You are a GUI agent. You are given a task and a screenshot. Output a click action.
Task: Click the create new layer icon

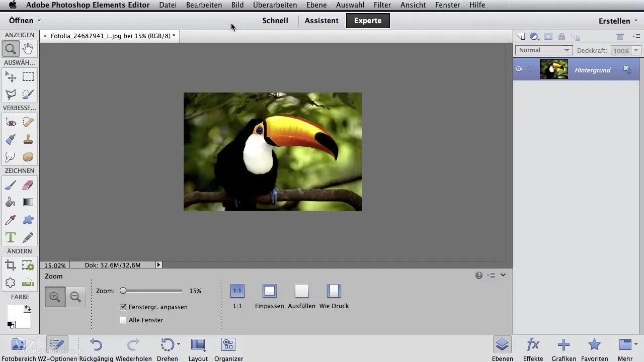pyautogui.click(x=521, y=36)
